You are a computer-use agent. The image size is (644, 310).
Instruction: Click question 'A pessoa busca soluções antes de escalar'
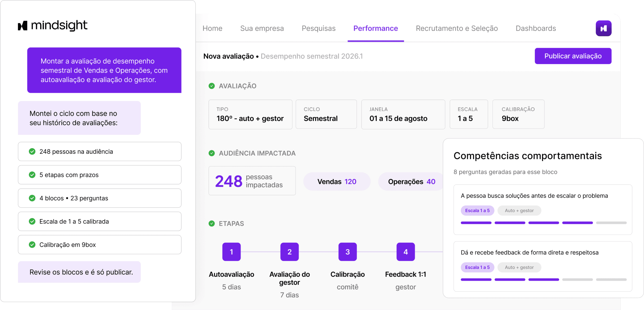coord(534,196)
